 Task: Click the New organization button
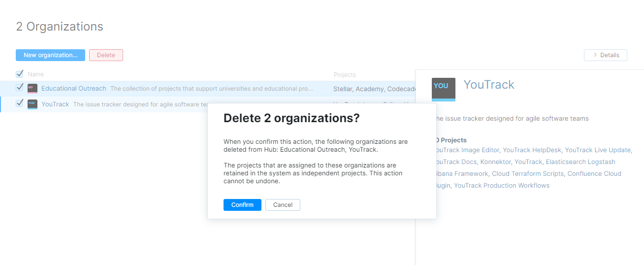click(50, 55)
